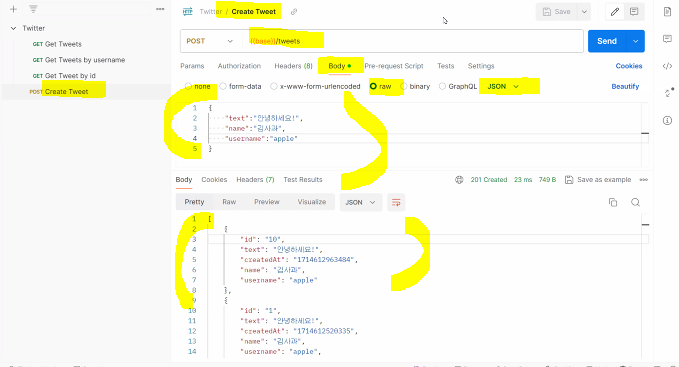Image resolution: width=679 pixels, height=367 pixels.
Task: Click the blue Send button
Action: (607, 41)
